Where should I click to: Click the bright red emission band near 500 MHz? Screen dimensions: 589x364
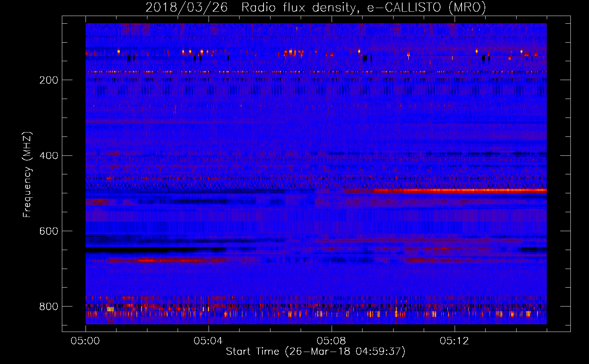[446, 190]
